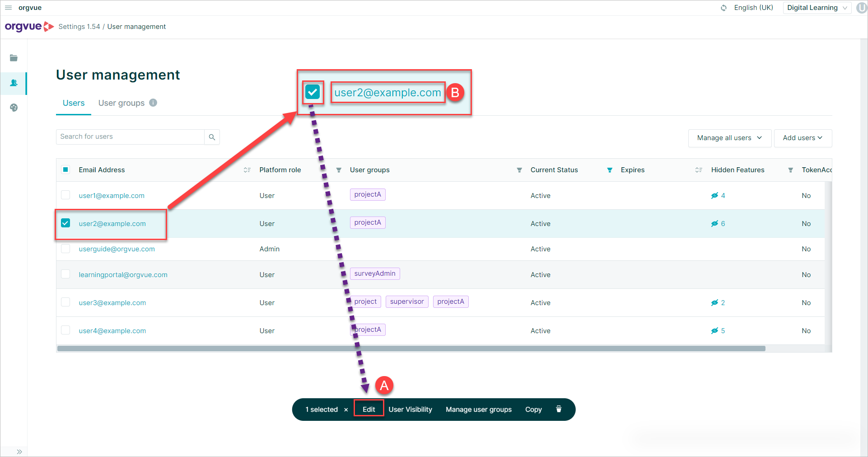Viewport: 868px width, 457px height.
Task: Click the User groups info icon
Action: click(153, 103)
